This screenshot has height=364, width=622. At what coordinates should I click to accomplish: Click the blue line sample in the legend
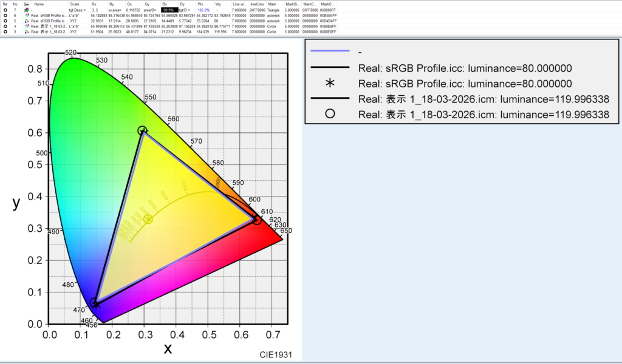click(330, 51)
